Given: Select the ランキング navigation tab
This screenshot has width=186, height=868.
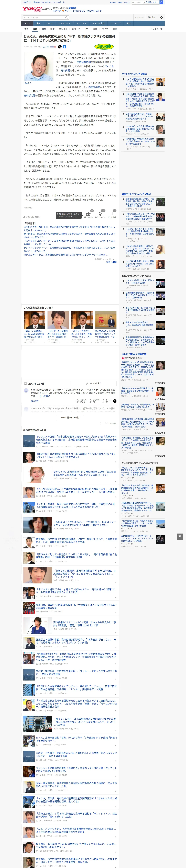Looking at the screenshot, I should tap(115, 24).
